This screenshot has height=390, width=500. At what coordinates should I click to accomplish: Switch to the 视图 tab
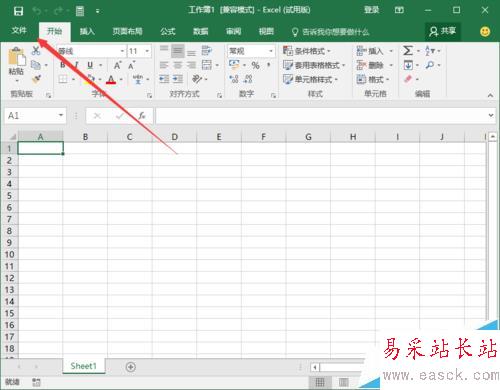(266, 31)
